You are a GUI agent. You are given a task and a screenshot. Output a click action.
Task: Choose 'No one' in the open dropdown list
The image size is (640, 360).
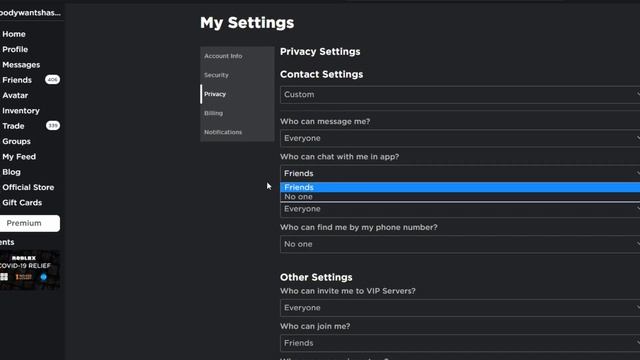460,197
